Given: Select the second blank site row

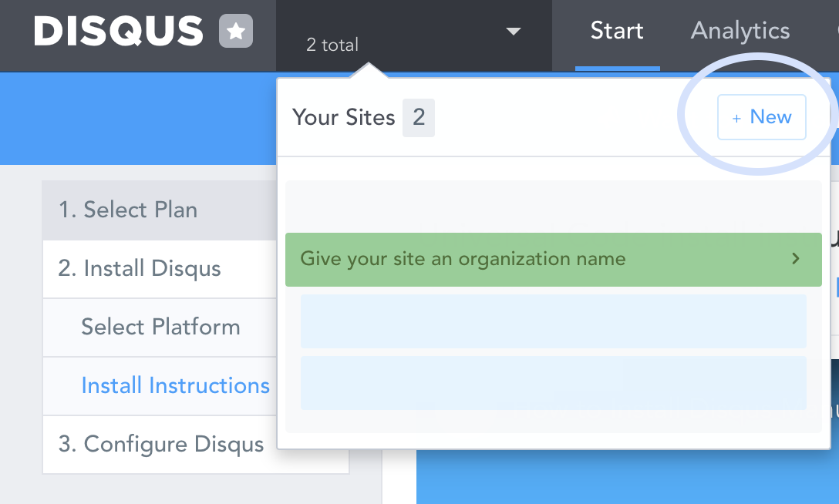Looking at the screenshot, I should pyautogui.click(x=553, y=383).
